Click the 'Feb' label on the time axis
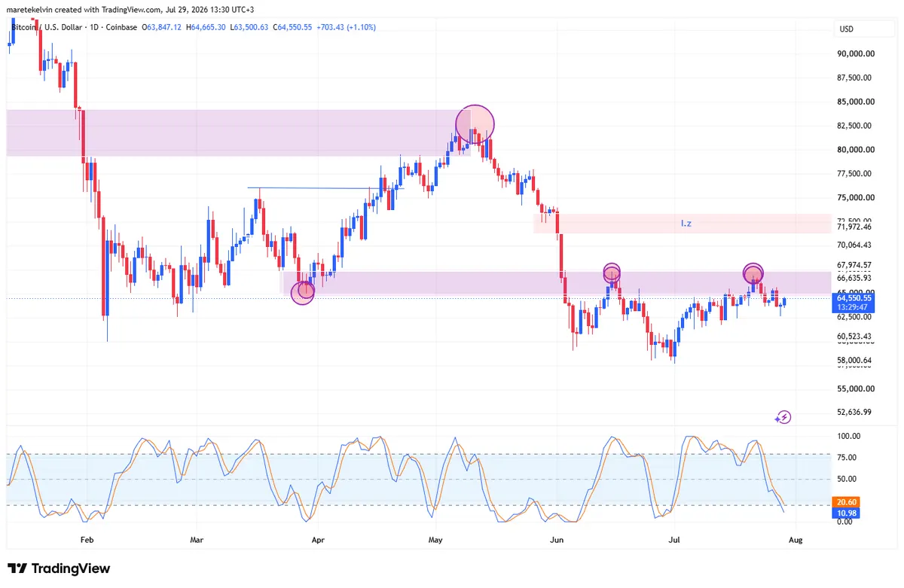The width and height of the screenshot is (904, 588). [x=86, y=540]
